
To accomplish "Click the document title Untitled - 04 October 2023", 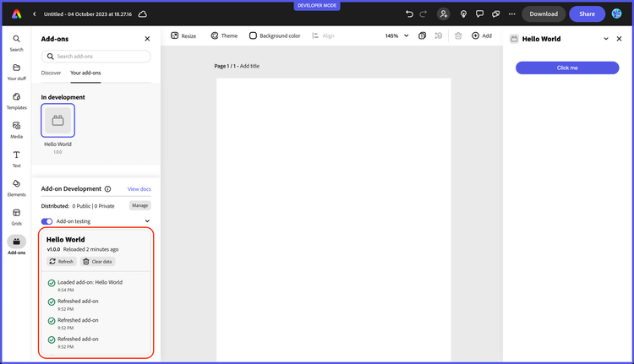I will click(x=88, y=14).
